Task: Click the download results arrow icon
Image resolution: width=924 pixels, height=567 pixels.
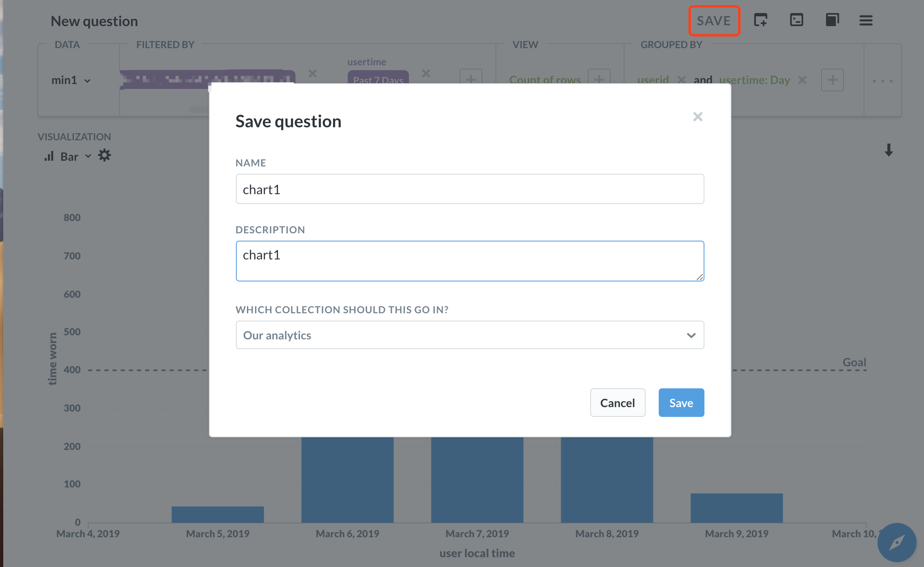Action: pyautogui.click(x=889, y=151)
